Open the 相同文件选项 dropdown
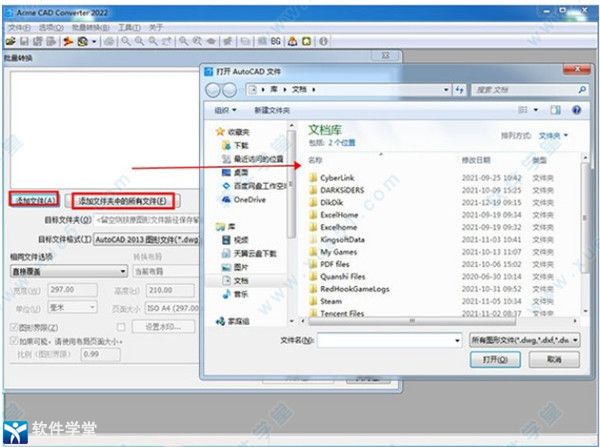Viewport: 600px width, 447px height. coord(69,271)
